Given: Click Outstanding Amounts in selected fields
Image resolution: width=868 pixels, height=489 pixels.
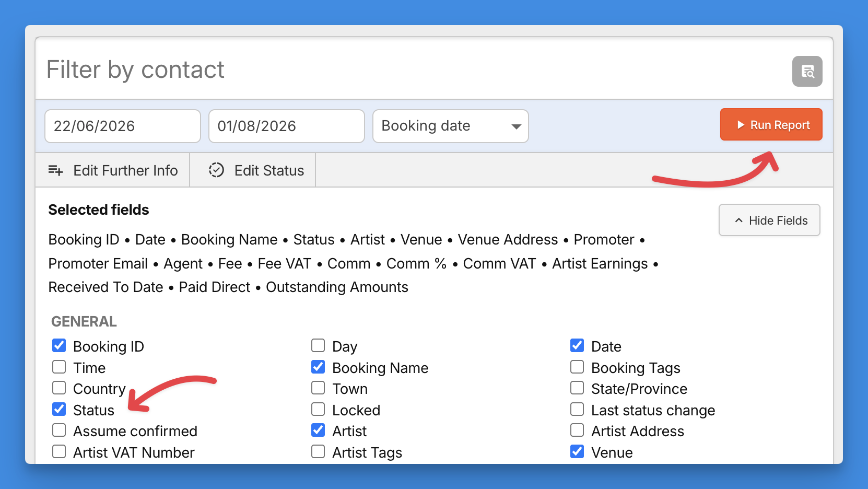Looking at the screenshot, I should 337,287.
